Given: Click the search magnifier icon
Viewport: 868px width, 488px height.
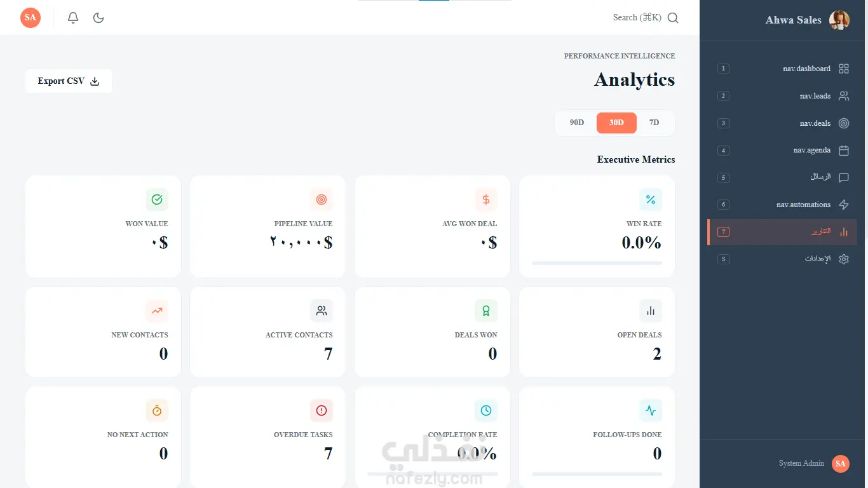Looking at the screenshot, I should pos(673,18).
